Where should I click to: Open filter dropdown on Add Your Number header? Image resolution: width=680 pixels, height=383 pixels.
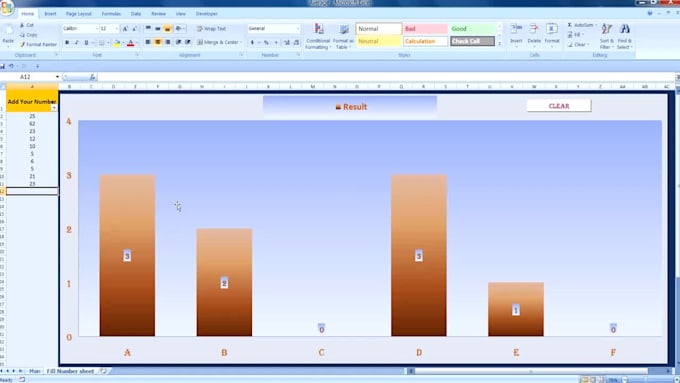54,108
